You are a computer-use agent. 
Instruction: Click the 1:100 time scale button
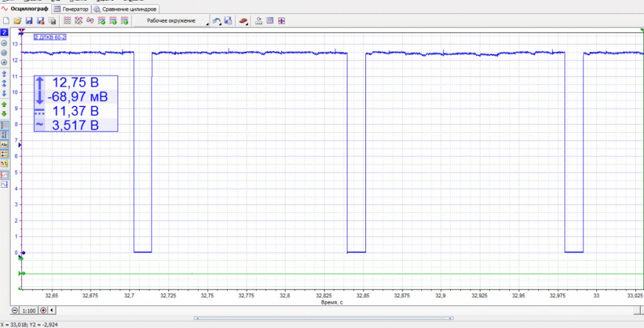pos(28,310)
